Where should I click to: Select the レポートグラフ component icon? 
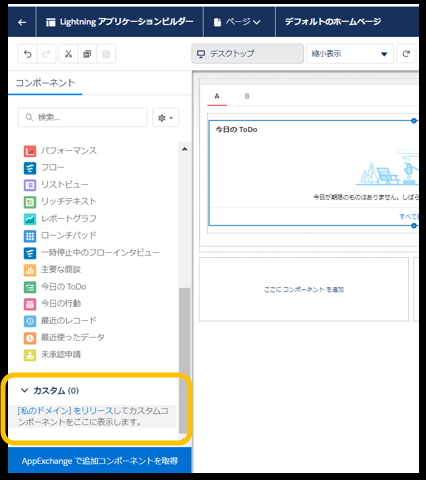pos(30,219)
